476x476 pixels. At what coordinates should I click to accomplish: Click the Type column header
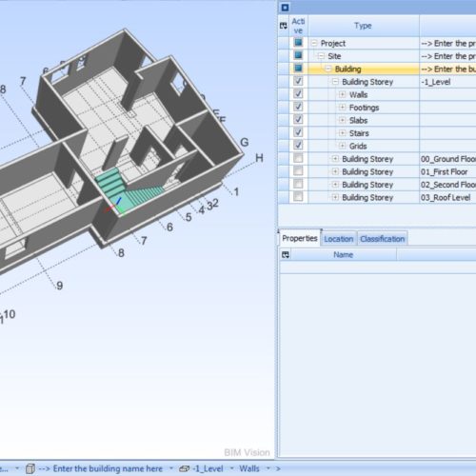[x=364, y=26]
